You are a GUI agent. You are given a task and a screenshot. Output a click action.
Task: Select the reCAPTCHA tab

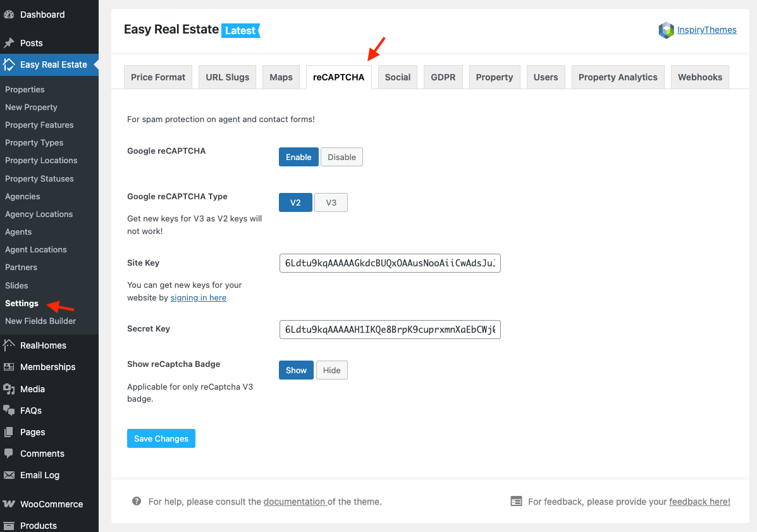338,77
